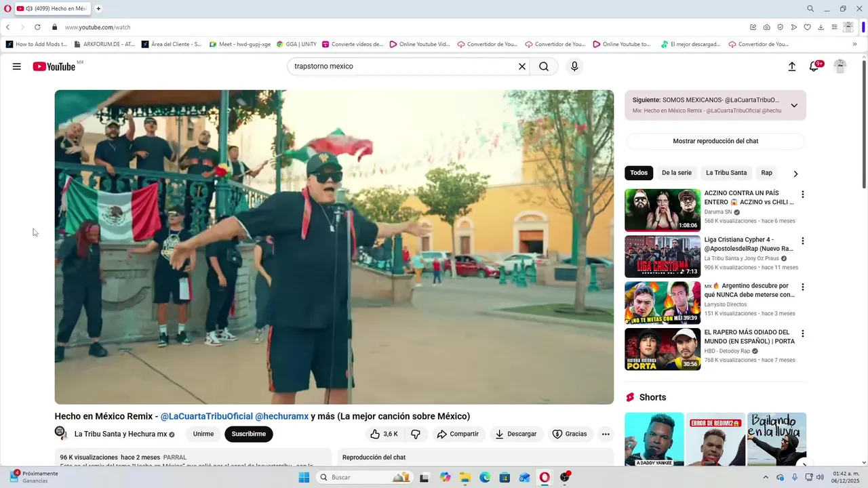The image size is (868, 488).
Task: Open La Tribu Santa y Hechura mx channel
Action: point(121,434)
